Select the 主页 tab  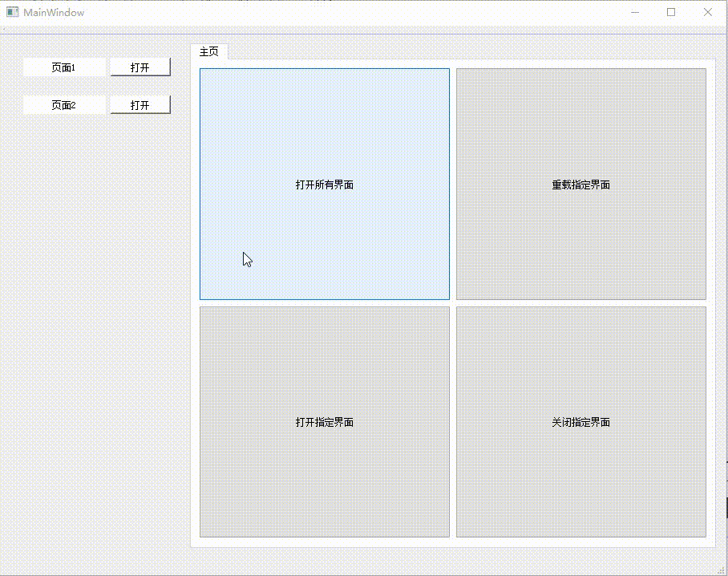[x=209, y=51]
